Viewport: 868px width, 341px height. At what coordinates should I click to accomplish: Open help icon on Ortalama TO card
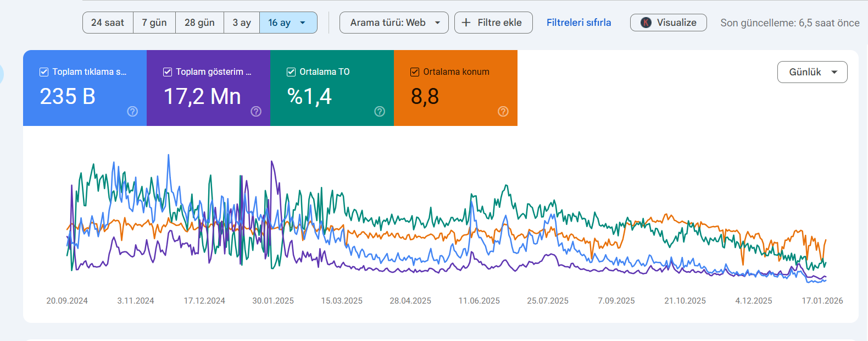(380, 112)
